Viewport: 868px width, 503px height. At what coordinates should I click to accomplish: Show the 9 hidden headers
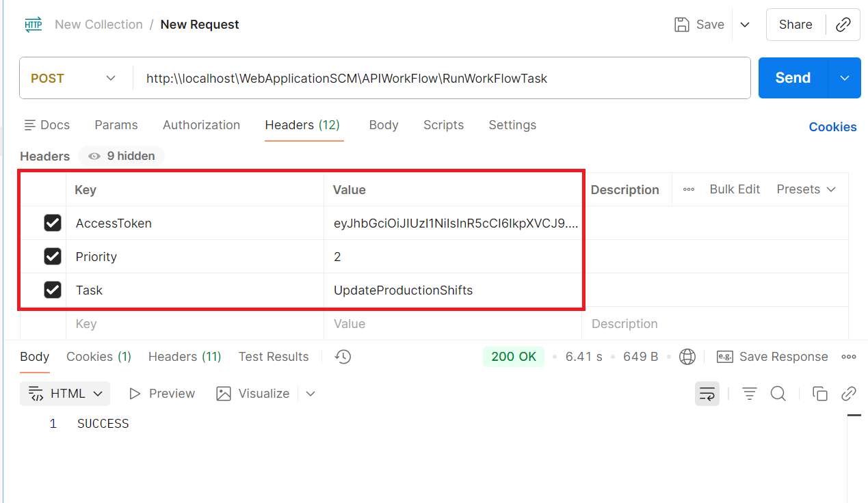tap(122, 156)
